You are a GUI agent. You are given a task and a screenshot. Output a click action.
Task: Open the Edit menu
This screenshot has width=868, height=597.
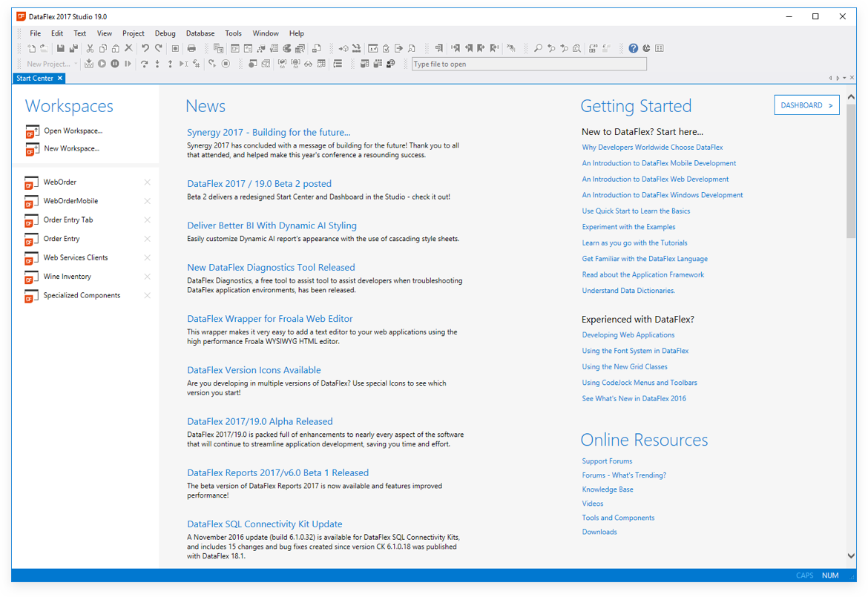tap(57, 33)
